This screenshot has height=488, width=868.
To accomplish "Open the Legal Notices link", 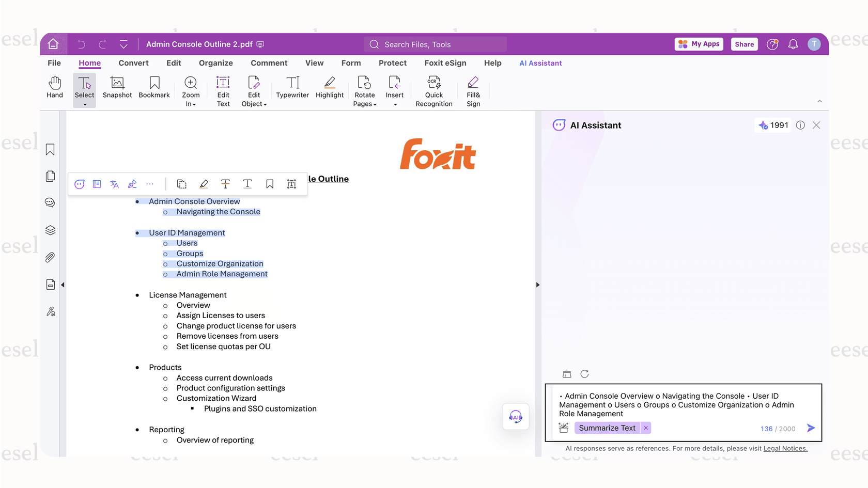I will [x=785, y=448].
